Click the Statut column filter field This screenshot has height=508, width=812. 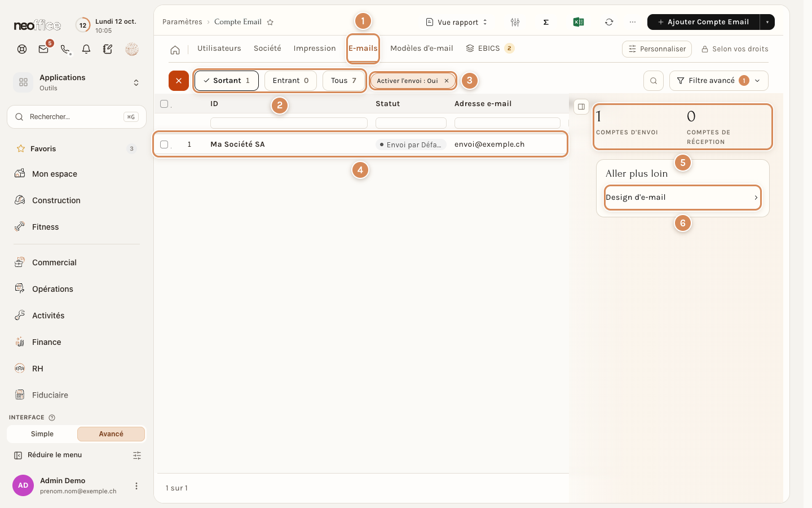point(411,123)
